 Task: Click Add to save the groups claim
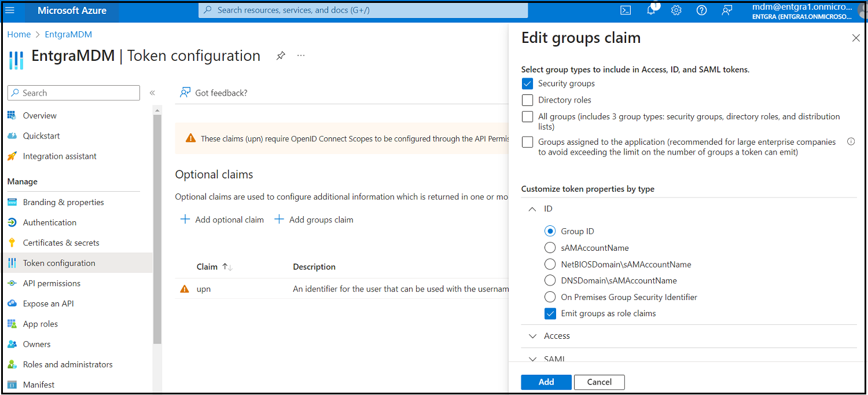pos(546,382)
